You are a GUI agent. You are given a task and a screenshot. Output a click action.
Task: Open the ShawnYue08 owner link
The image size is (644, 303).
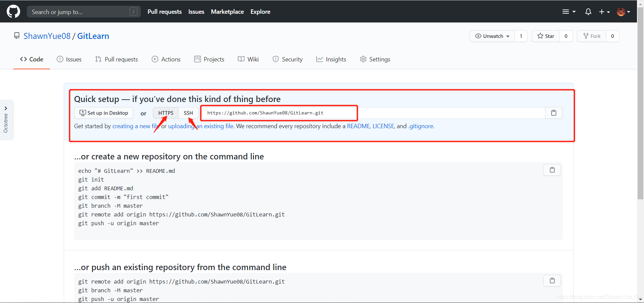tap(47, 36)
